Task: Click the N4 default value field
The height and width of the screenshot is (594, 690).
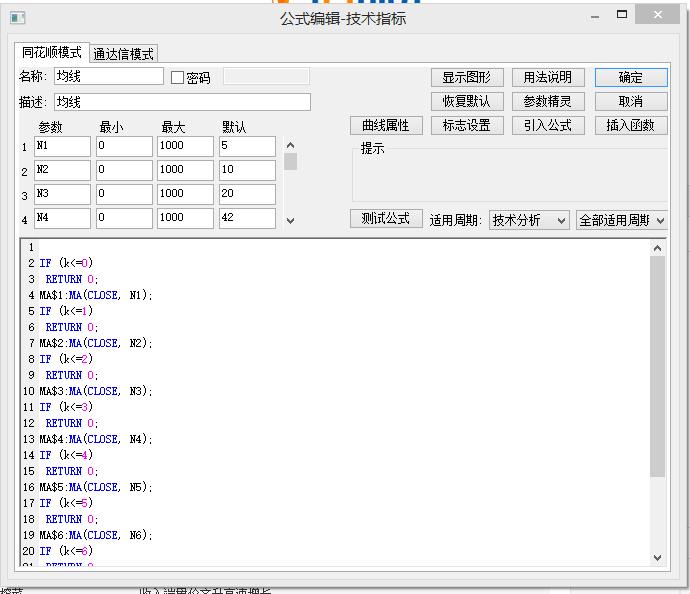Action: tap(247, 218)
